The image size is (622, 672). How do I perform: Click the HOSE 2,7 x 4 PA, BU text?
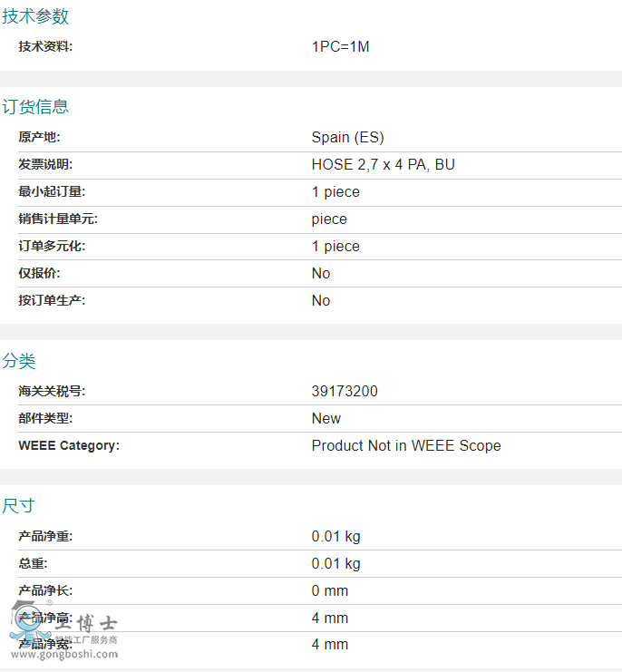pyautogui.click(x=383, y=165)
